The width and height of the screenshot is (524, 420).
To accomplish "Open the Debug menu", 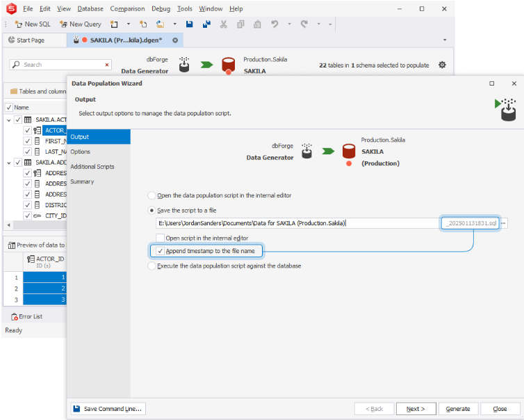I will 161,9.
